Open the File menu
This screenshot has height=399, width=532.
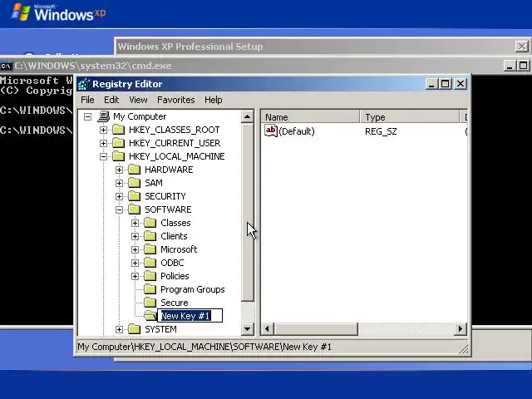[87, 100]
